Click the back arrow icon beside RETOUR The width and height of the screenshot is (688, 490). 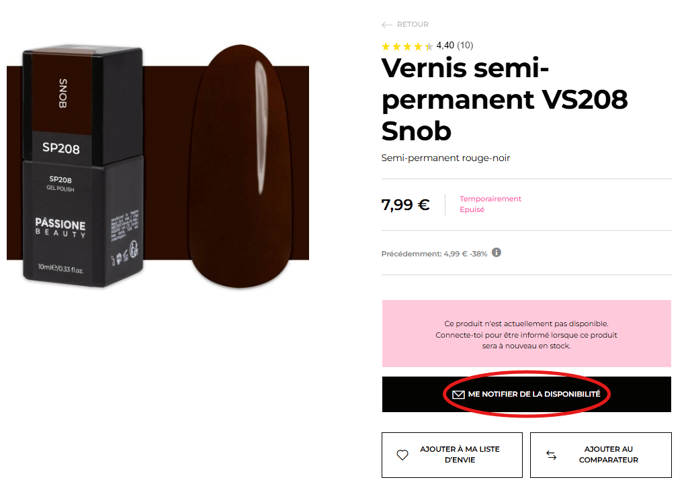387,25
